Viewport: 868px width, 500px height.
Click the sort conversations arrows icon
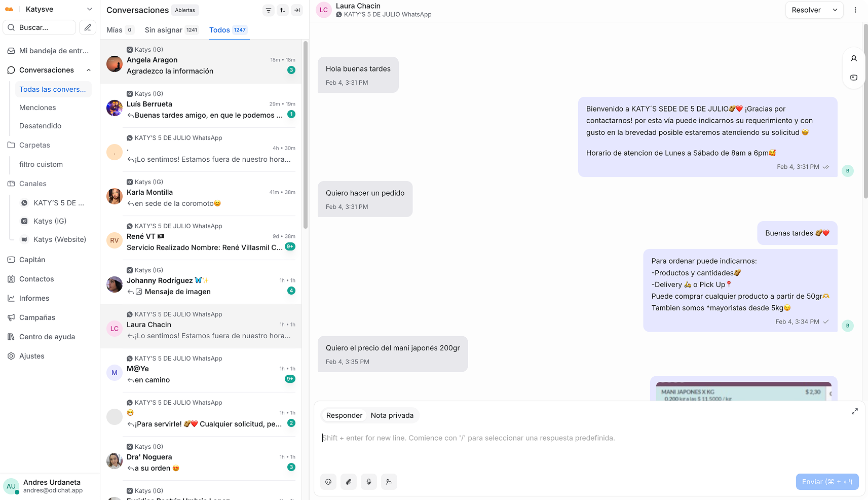[283, 10]
